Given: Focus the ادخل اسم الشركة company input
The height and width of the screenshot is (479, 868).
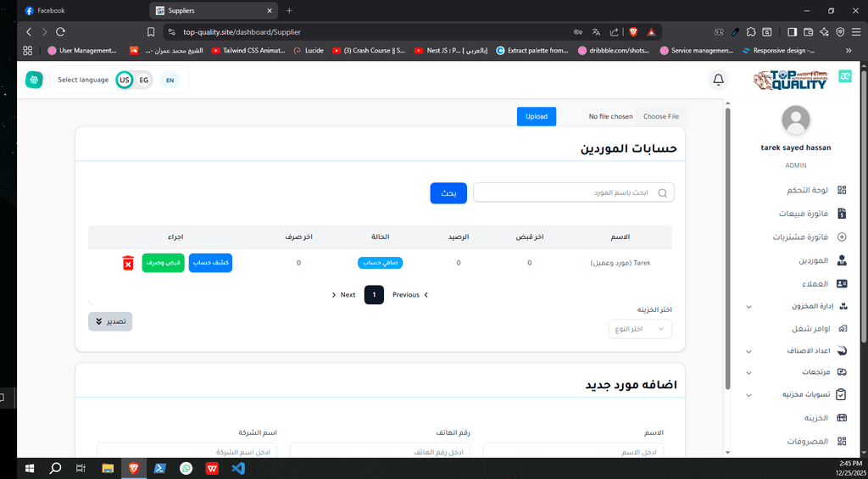Looking at the screenshot, I should point(186,451).
